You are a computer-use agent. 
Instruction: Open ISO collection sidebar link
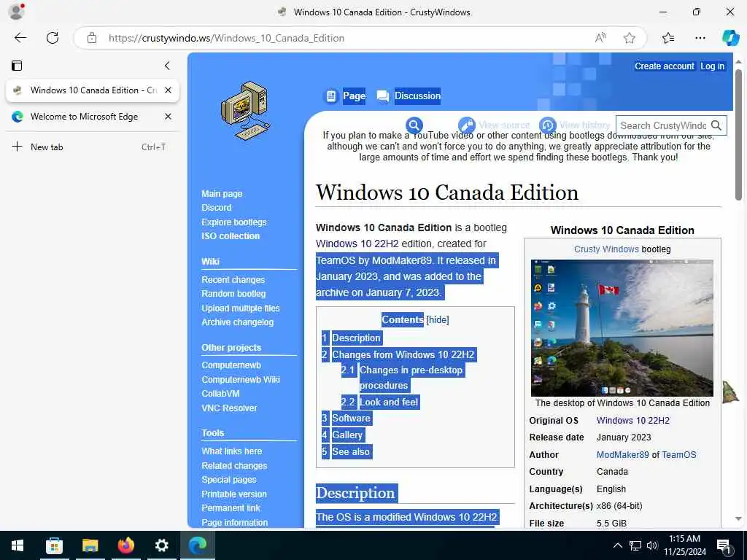[x=231, y=236]
